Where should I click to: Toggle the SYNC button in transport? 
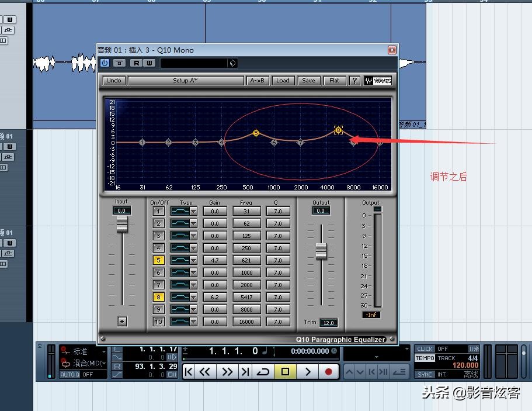click(425, 374)
